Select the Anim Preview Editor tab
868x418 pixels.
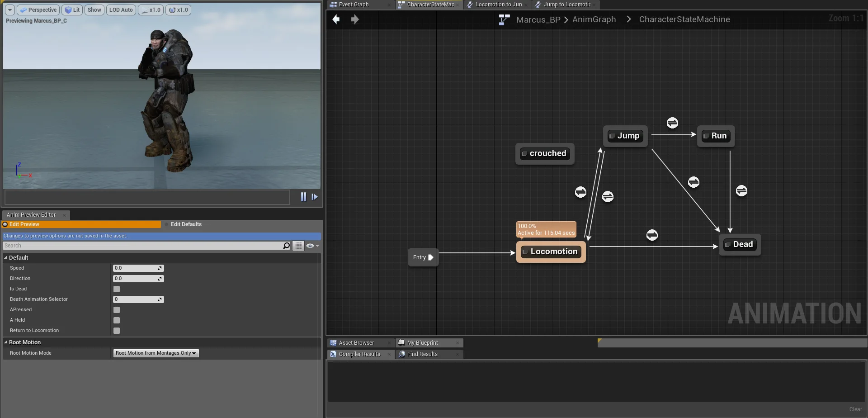(31, 215)
